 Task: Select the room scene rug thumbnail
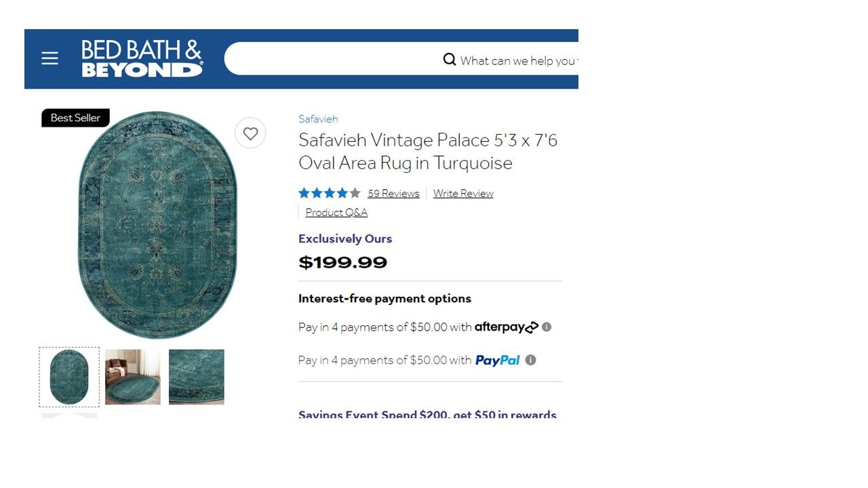pos(133,377)
